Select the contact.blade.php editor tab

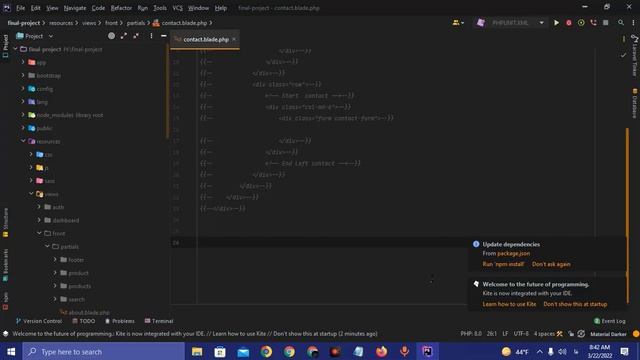coord(205,39)
